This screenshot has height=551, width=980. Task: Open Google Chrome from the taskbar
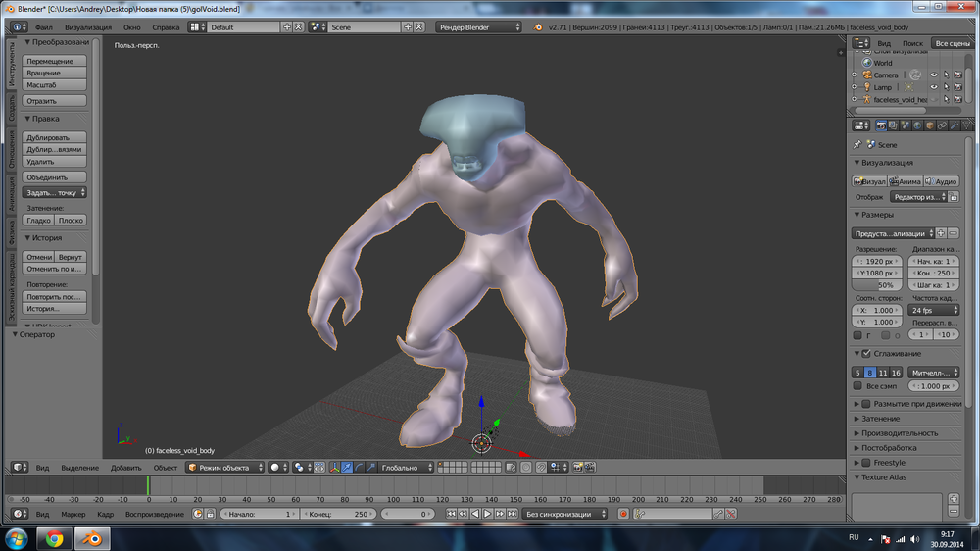pos(54,538)
